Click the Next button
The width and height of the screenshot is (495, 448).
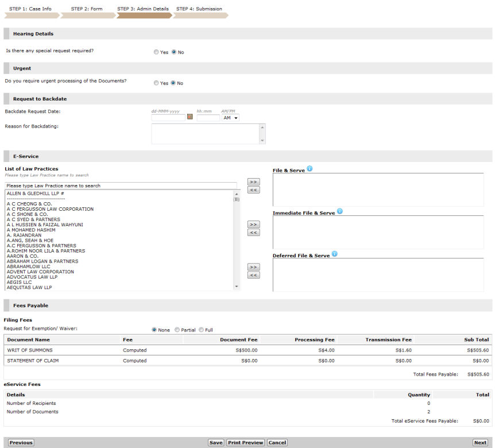pyautogui.click(x=480, y=443)
